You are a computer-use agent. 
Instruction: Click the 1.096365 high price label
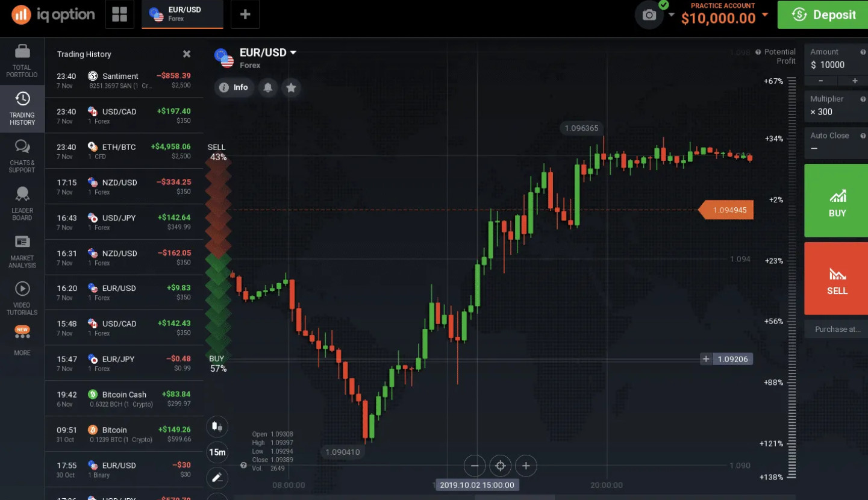pos(582,128)
